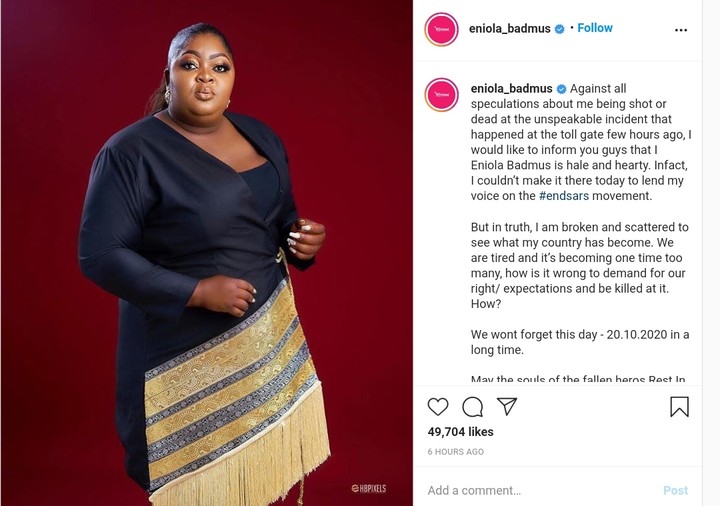Click verified badge in the caption
720x506 pixels.
pyautogui.click(x=561, y=89)
